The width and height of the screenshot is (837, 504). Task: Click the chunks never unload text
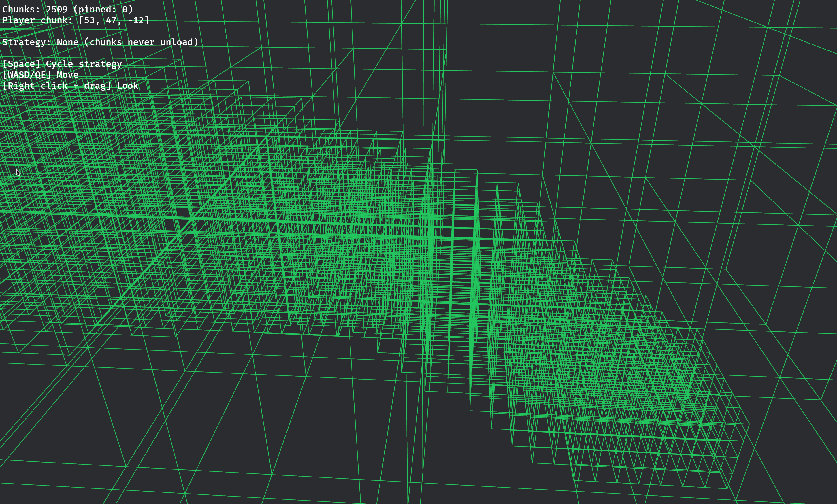pos(141,42)
